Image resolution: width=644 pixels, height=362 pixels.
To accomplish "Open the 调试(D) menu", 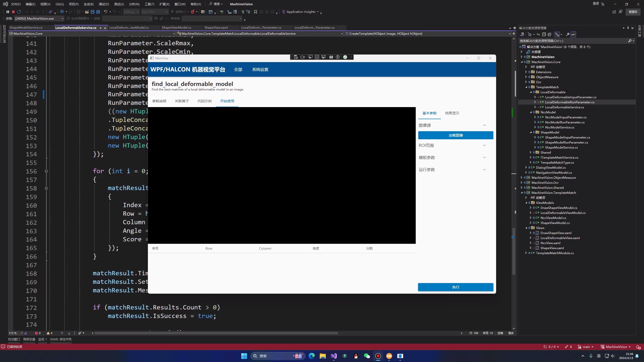I will [104, 4].
